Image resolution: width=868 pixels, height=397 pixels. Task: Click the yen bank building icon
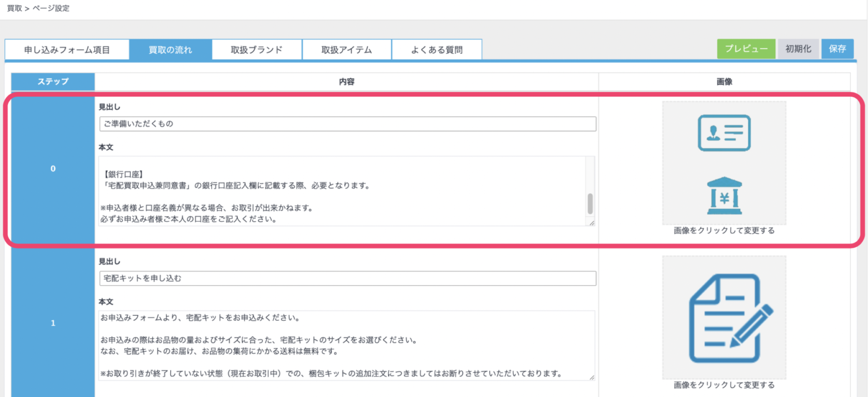pyautogui.click(x=724, y=197)
